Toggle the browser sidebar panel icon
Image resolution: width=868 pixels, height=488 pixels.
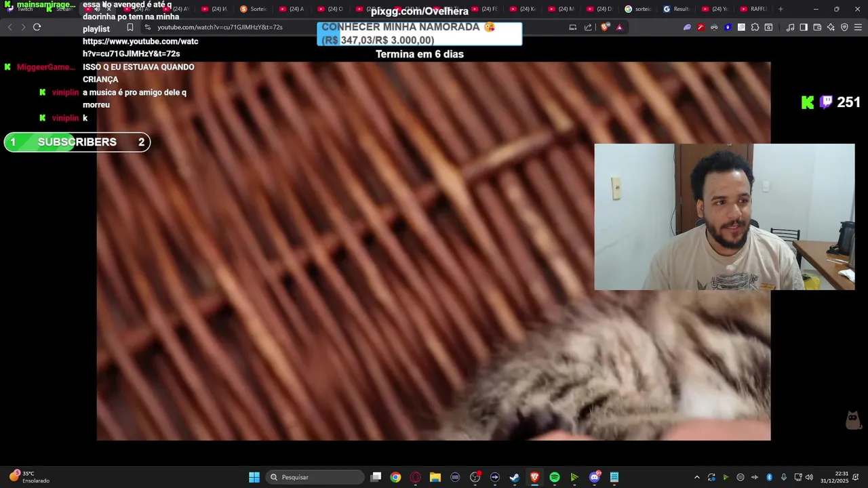tap(804, 27)
